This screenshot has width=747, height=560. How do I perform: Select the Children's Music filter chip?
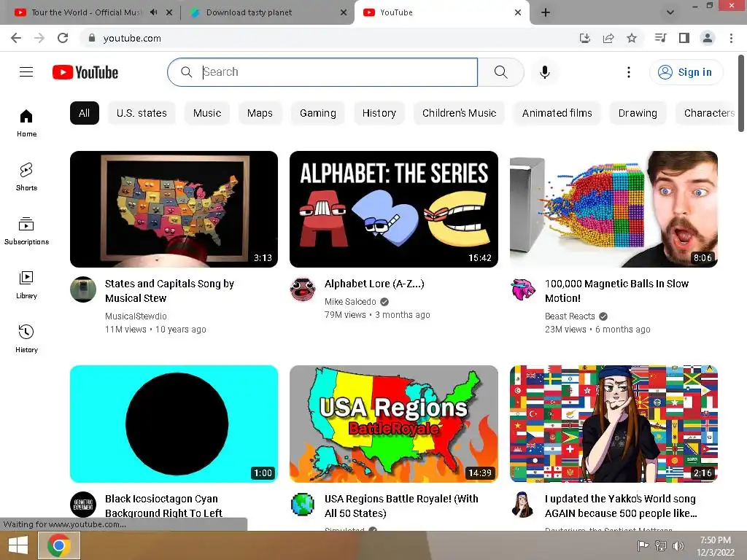pos(460,113)
